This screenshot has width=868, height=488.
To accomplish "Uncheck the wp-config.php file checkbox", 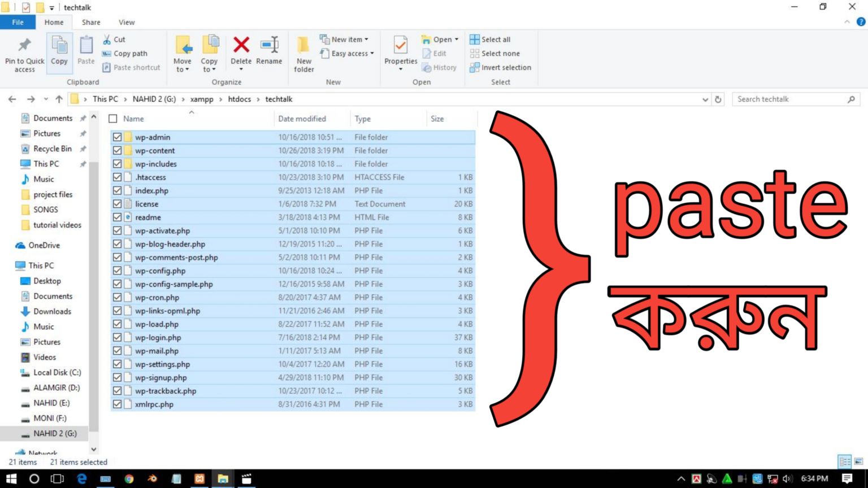I will coord(117,271).
